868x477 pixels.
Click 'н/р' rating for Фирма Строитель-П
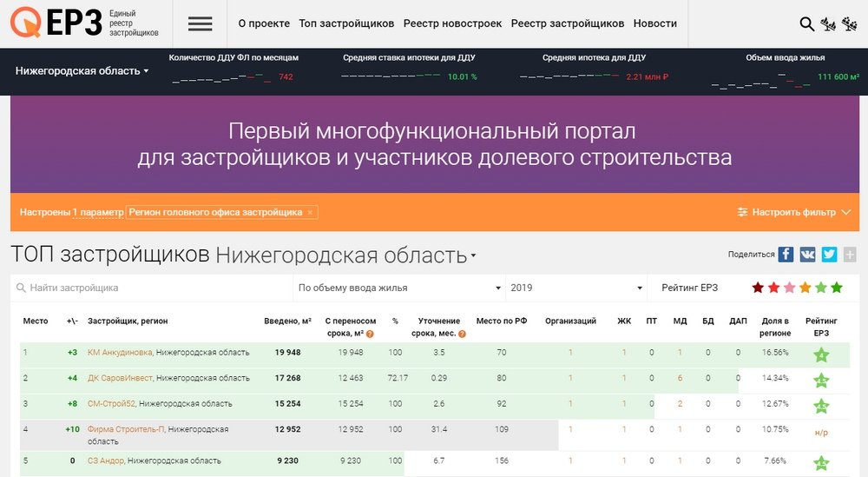[821, 433]
